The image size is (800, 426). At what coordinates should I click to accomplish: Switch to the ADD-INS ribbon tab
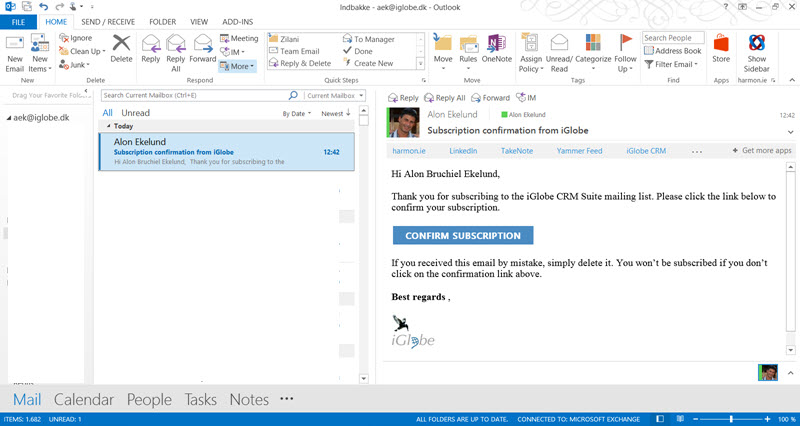tap(238, 22)
